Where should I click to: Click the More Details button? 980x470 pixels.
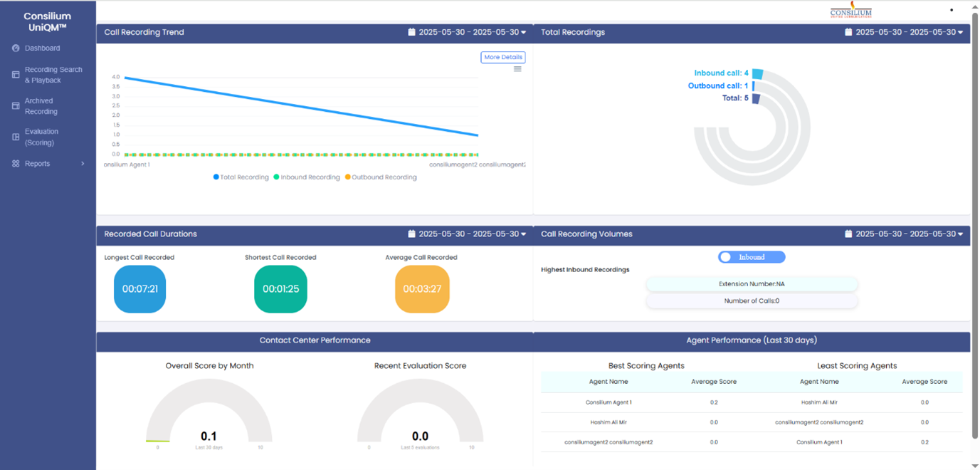coord(502,57)
